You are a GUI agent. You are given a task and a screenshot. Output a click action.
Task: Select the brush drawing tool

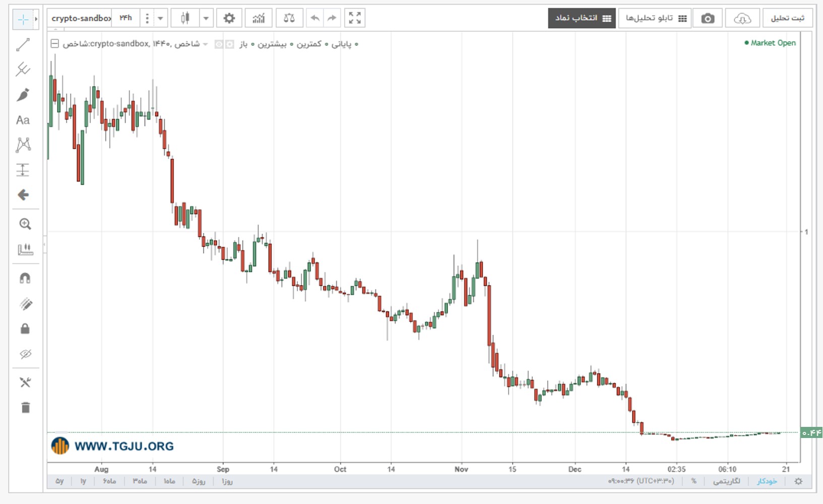[x=23, y=95]
